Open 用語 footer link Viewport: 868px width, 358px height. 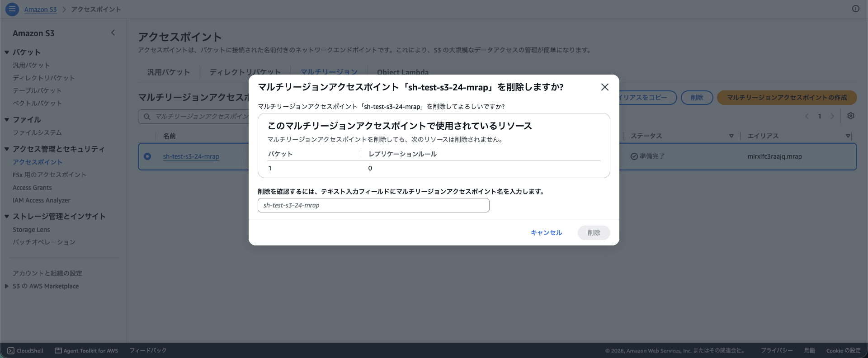810,351
